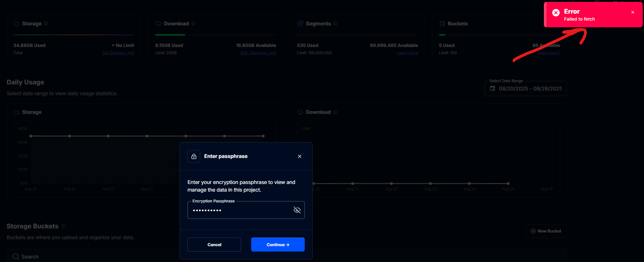
Task: Open Edit / Remove Limit link
Action: click(x=258, y=53)
